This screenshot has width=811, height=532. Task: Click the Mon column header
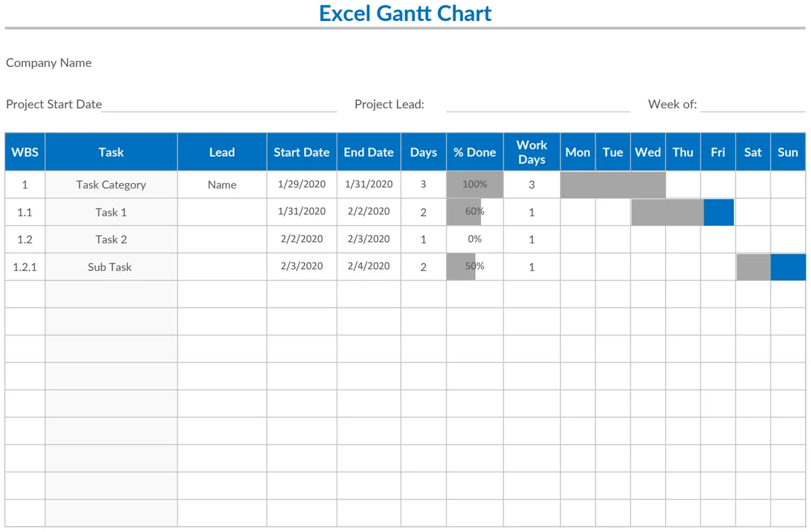point(578,152)
